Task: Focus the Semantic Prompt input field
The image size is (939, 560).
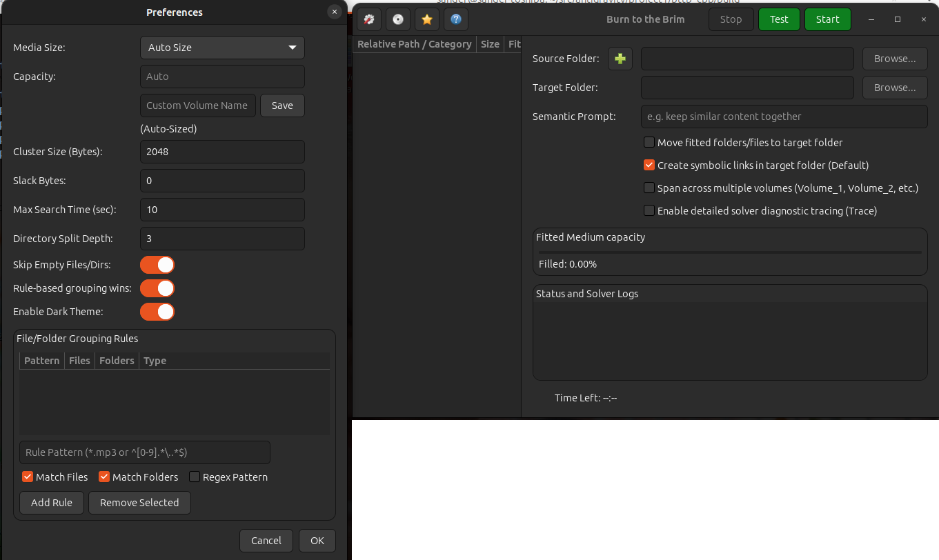Action: [x=784, y=117]
